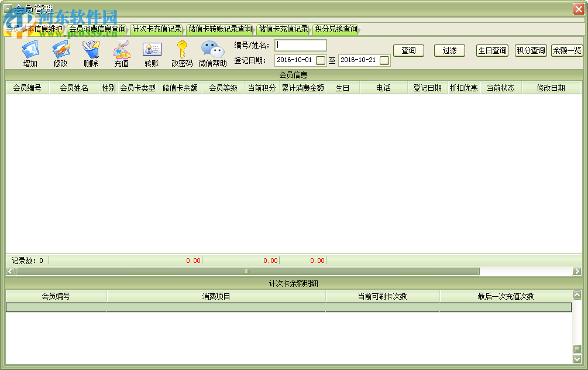Click the 记录数: 0 status text

[27, 261]
